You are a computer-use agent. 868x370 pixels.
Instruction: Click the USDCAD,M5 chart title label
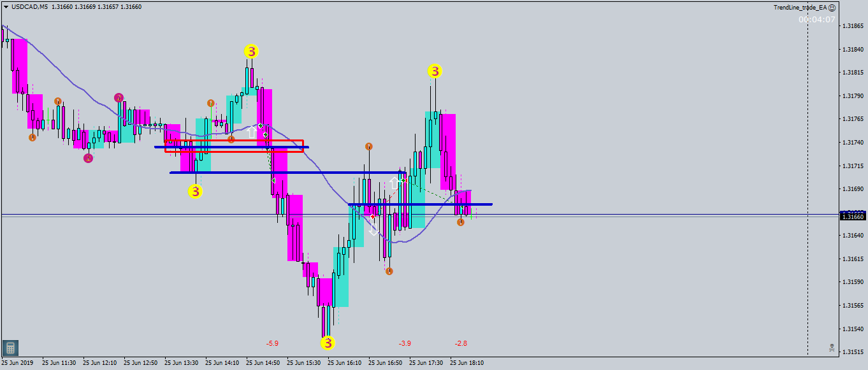coord(27,8)
